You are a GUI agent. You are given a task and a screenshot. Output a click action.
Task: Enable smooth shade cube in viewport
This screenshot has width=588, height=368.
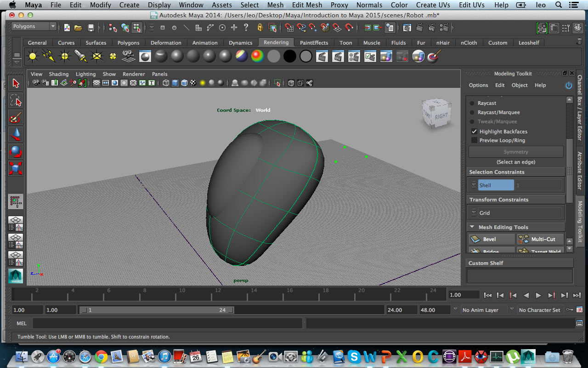coord(175,83)
